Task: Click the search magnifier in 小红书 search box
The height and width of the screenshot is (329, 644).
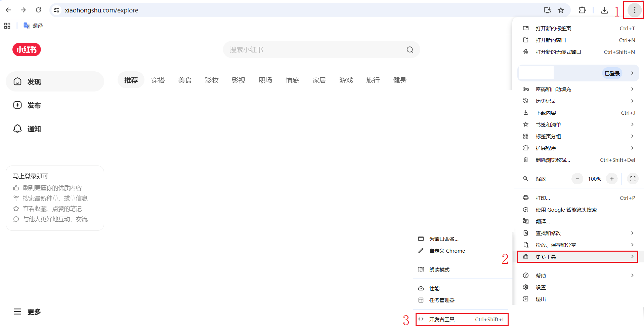Action: [x=410, y=50]
